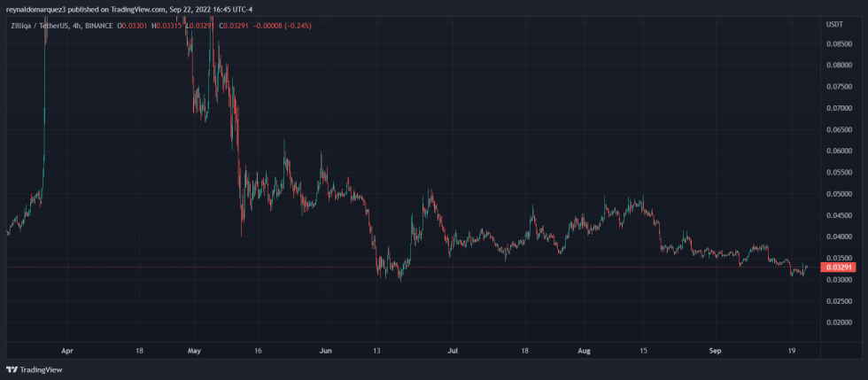868x380 pixels.
Task: Click the TradingView logo icon
Action: point(12,369)
